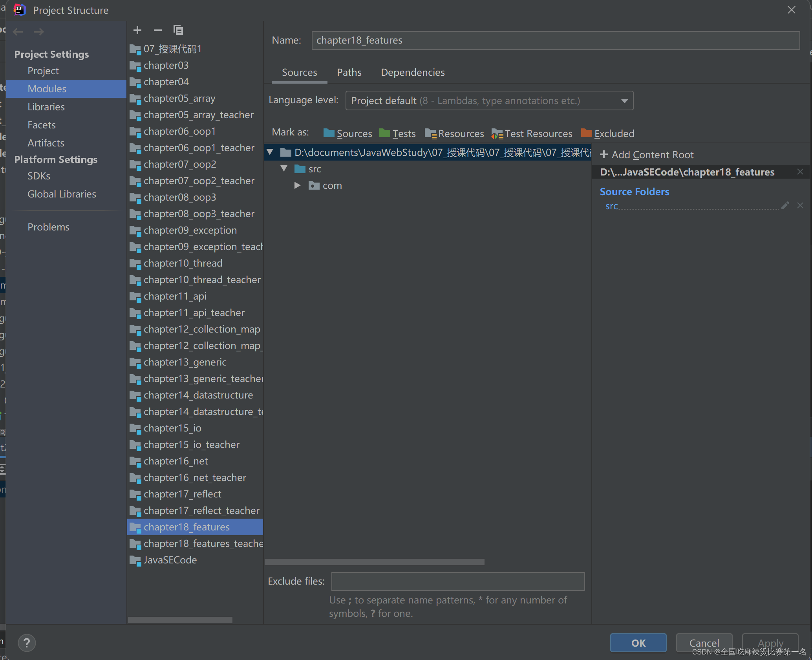Collapse the src folder tree node

(x=284, y=169)
